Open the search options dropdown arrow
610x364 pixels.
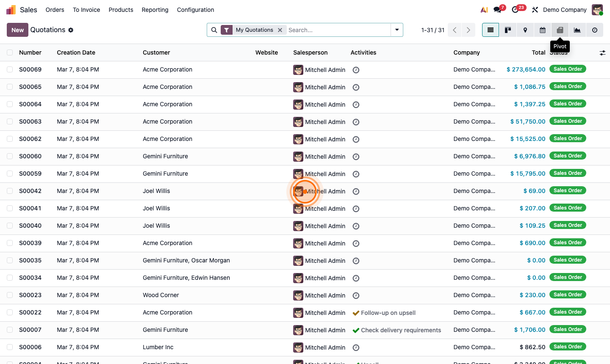(396, 30)
